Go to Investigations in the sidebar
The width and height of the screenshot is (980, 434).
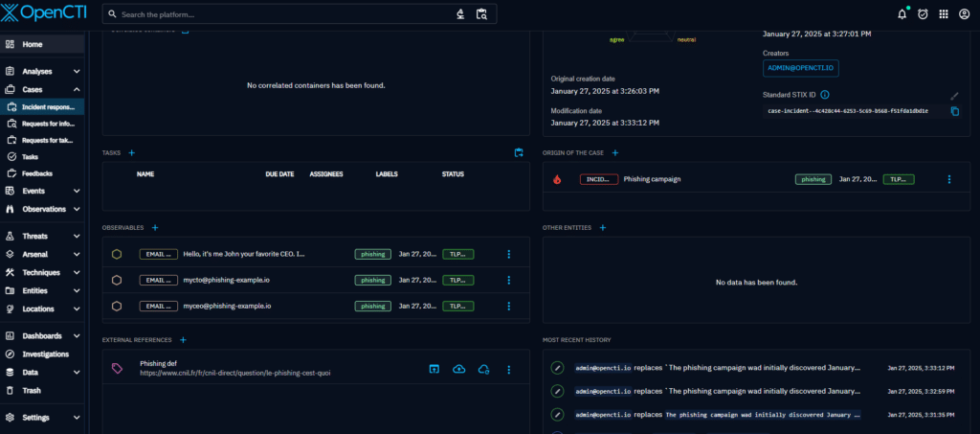tap(45, 354)
